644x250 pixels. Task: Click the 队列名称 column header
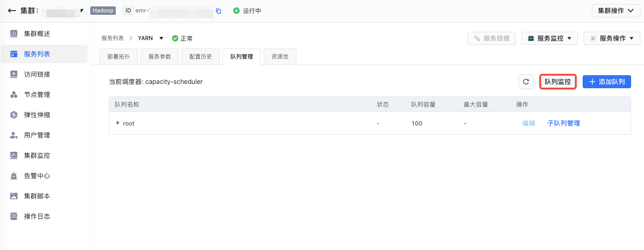127,104
